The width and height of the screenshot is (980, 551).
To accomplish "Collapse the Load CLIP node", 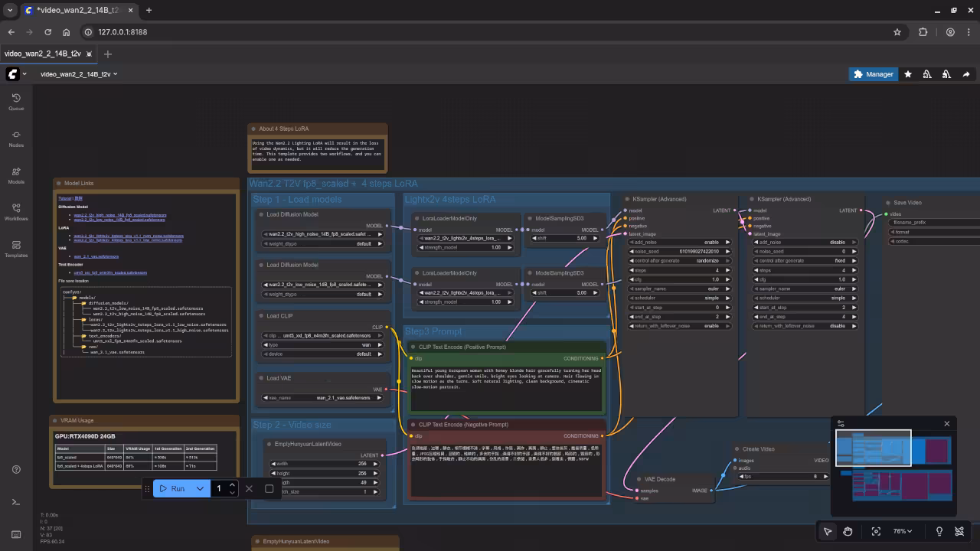I will point(260,316).
